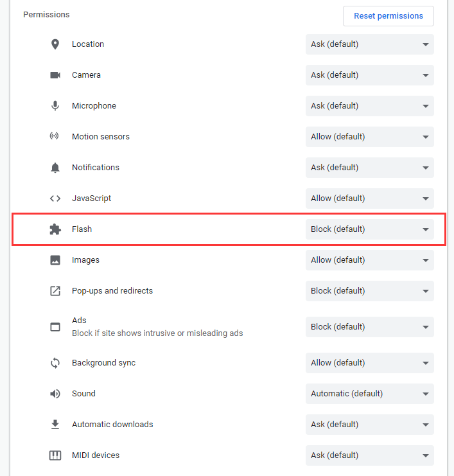Click the Notifications bell icon
454x476 pixels.
click(x=55, y=168)
